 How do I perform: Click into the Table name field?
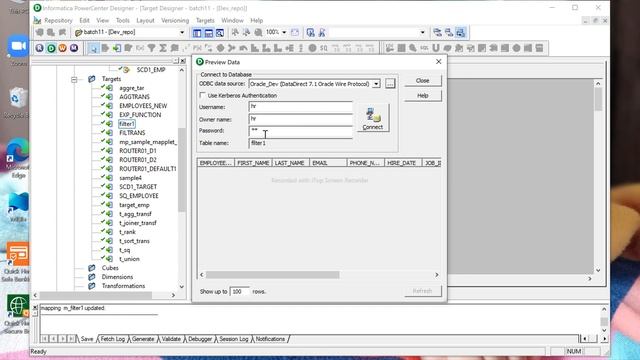[300, 143]
